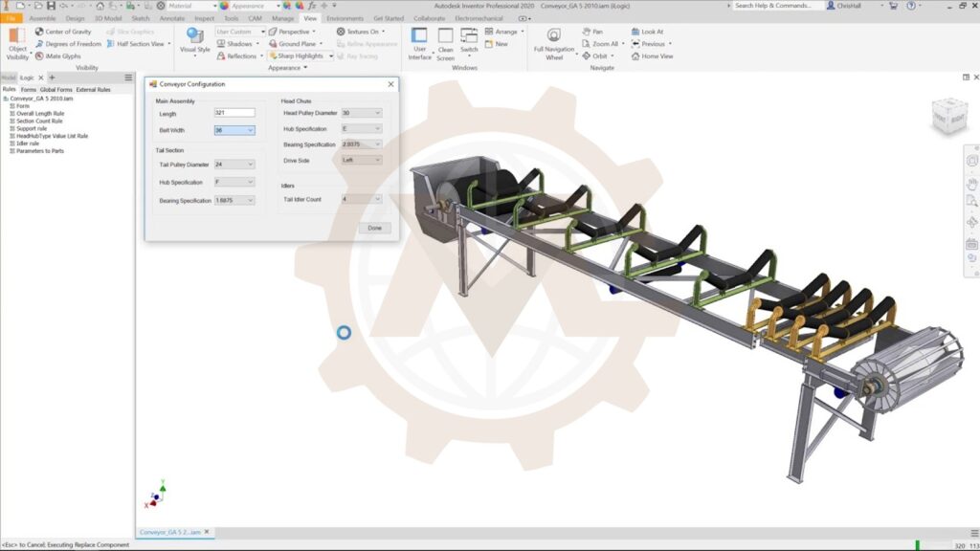Screen dimensions: 980x551
Task: Open Arrange windows options
Action: coord(504,32)
